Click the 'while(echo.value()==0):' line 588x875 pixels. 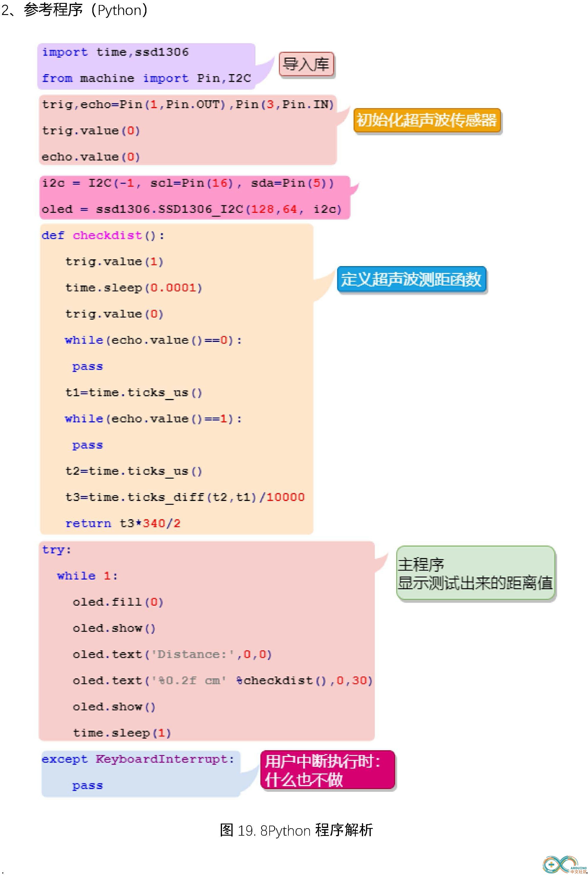pyautogui.click(x=153, y=340)
